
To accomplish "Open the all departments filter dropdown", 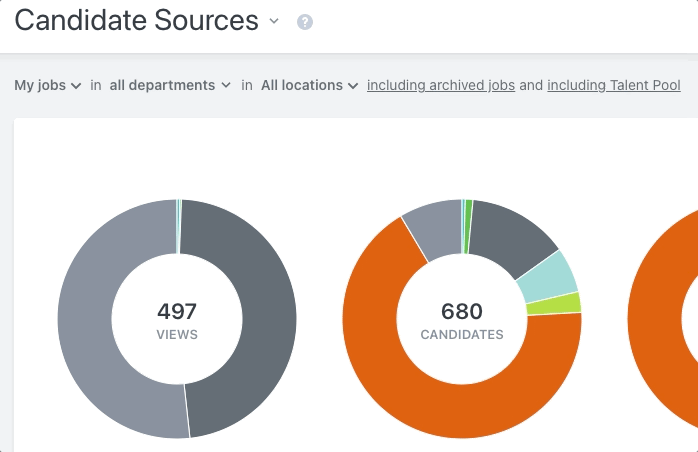I will [x=170, y=85].
